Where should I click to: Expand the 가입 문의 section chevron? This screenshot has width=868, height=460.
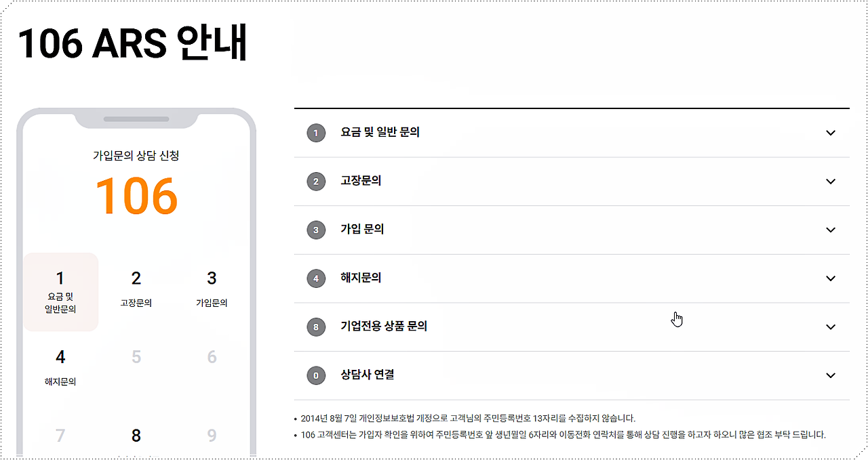(x=830, y=230)
